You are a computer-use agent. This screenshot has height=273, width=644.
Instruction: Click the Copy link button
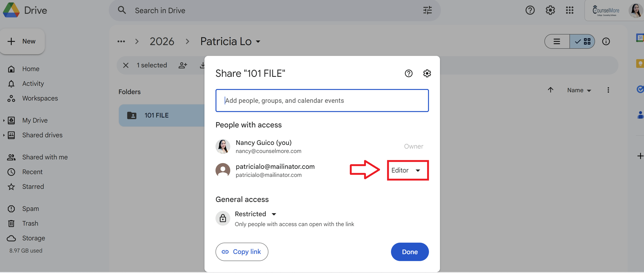[242, 252]
